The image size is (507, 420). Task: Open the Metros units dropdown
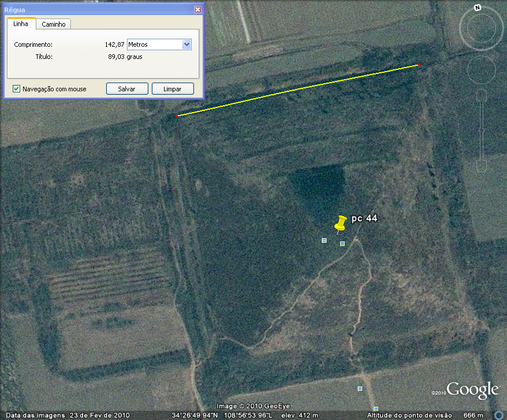coord(186,44)
